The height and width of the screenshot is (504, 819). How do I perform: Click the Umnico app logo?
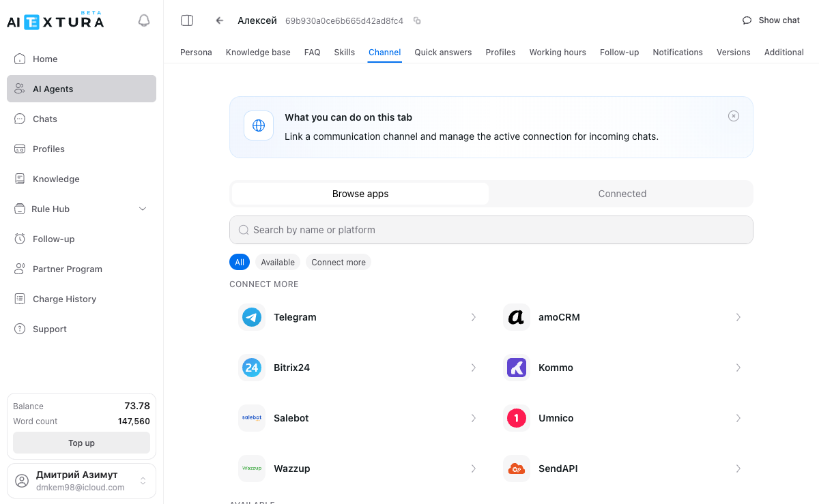(x=517, y=418)
